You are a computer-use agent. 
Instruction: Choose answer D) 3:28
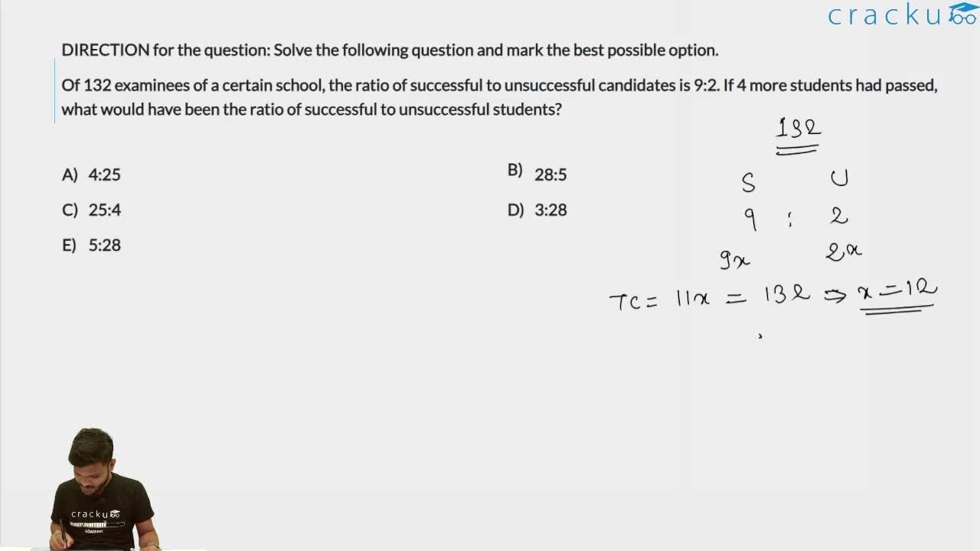coord(537,210)
